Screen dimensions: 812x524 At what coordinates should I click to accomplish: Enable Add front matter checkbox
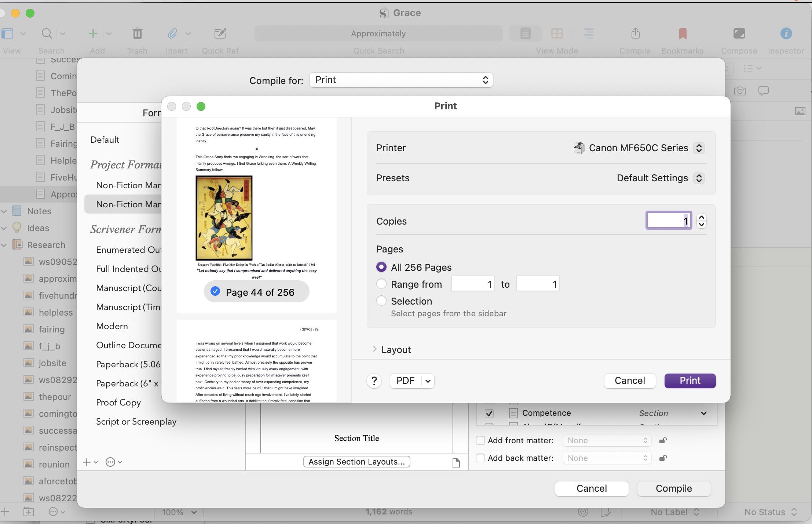click(480, 440)
